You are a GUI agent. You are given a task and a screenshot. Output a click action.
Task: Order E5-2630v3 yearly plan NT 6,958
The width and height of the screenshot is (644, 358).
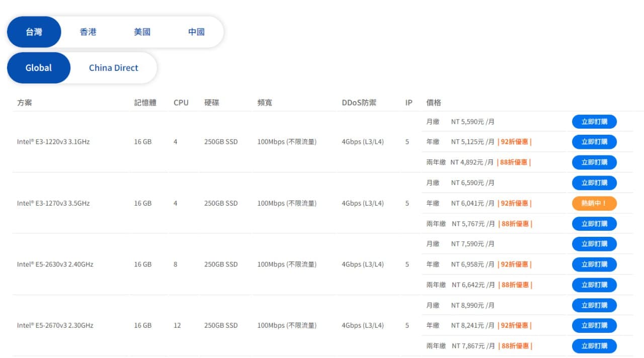click(594, 264)
